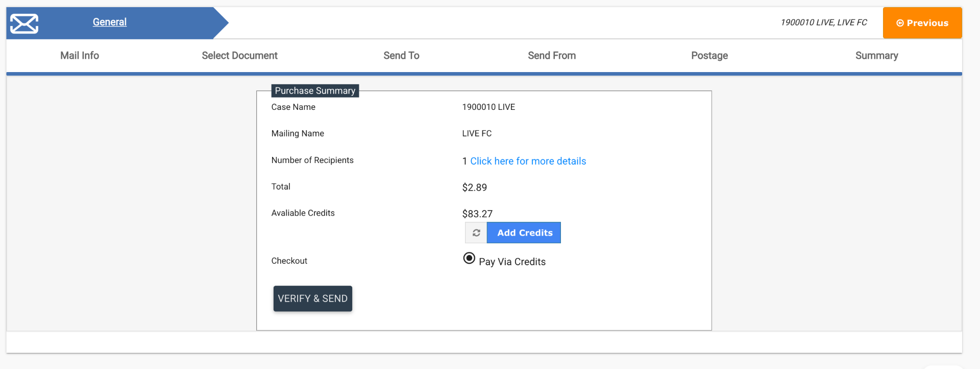This screenshot has height=369, width=980.
Task: Go back with the Previous button
Action: (922, 23)
